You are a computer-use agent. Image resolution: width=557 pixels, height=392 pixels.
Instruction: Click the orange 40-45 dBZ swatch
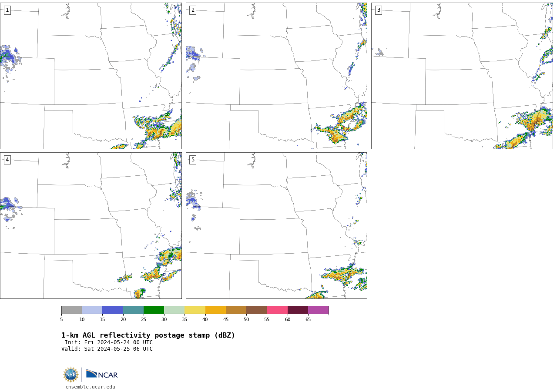tap(215, 310)
